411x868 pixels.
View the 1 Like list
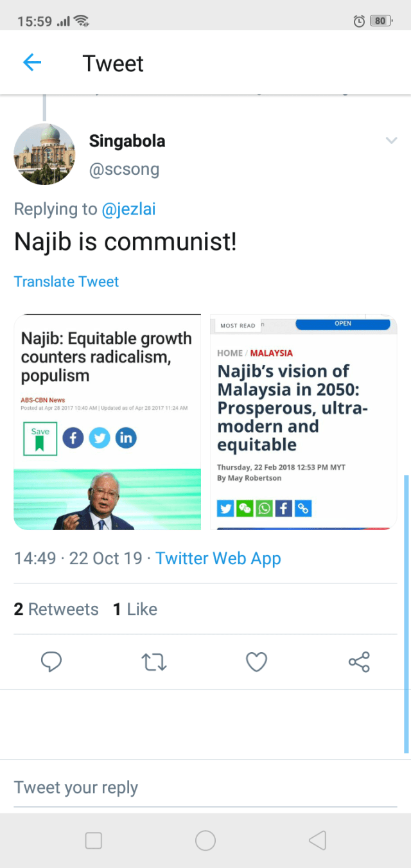pyautogui.click(x=136, y=609)
